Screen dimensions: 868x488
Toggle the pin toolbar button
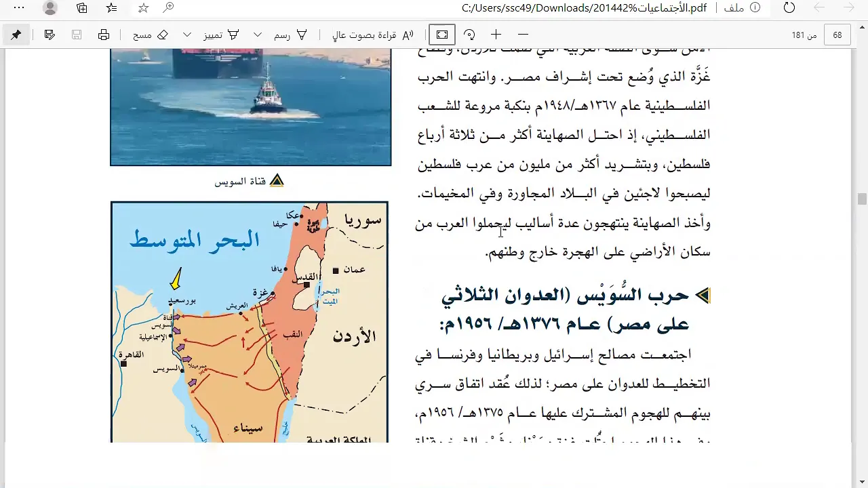pos(16,35)
